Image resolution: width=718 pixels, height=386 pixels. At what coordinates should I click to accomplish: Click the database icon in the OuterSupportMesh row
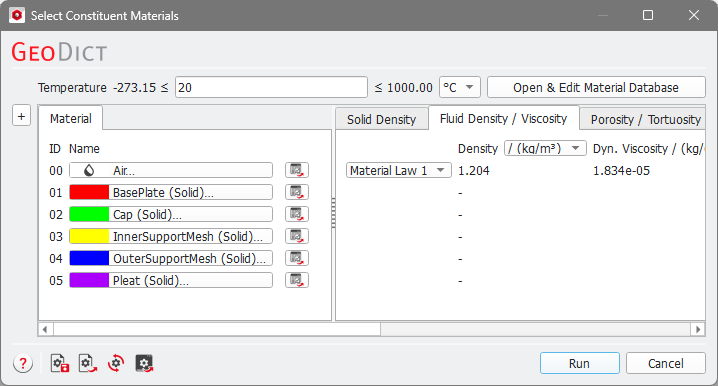click(297, 258)
